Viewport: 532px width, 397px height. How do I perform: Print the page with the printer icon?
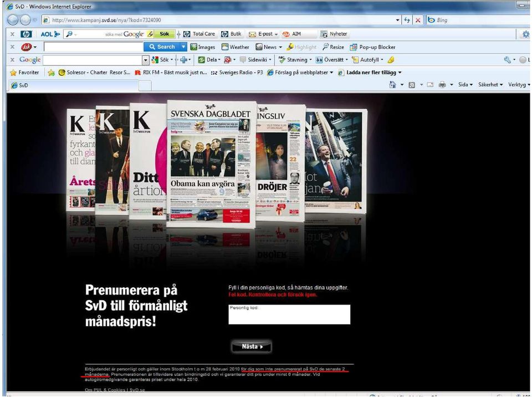pyautogui.click(x=442, y=85)
